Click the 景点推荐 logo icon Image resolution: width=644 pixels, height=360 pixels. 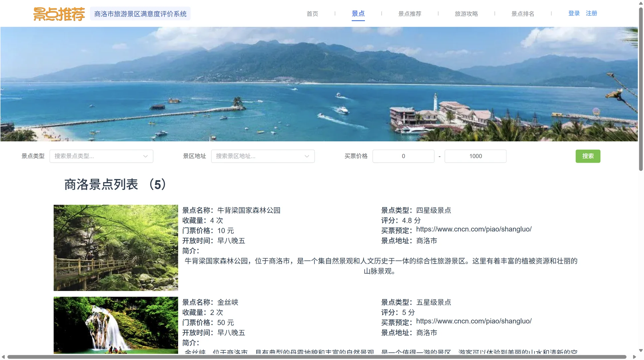pos(59,13)
